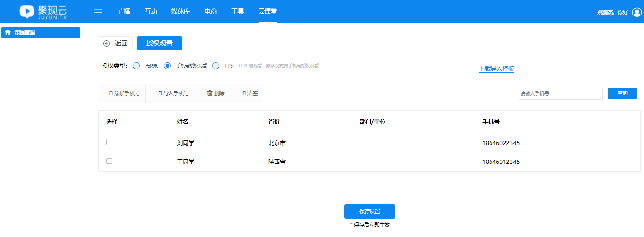The width and height of the screenshot is (644, 237).
Task: Choose the 无限制 radio option
Action: [137, 66]
